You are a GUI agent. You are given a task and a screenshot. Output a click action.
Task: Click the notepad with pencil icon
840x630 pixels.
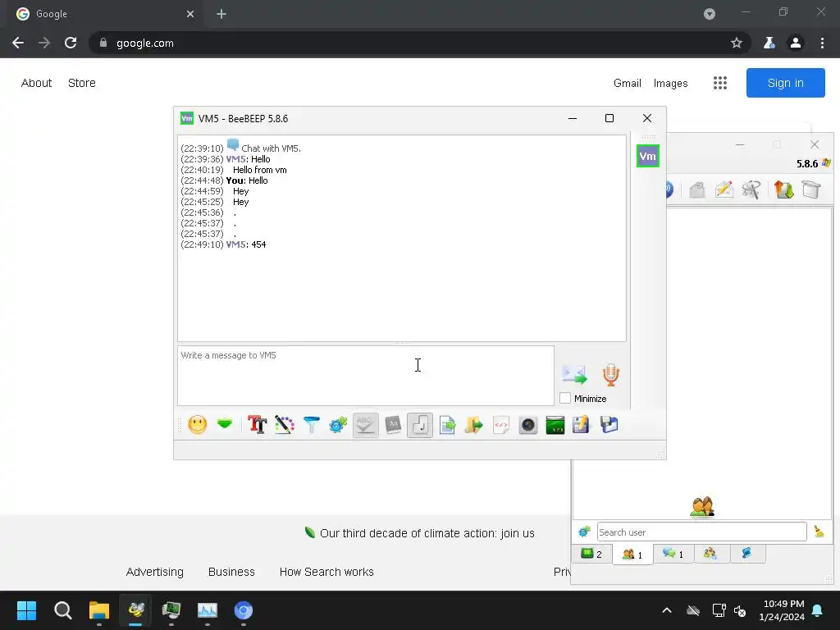point(582,425)
